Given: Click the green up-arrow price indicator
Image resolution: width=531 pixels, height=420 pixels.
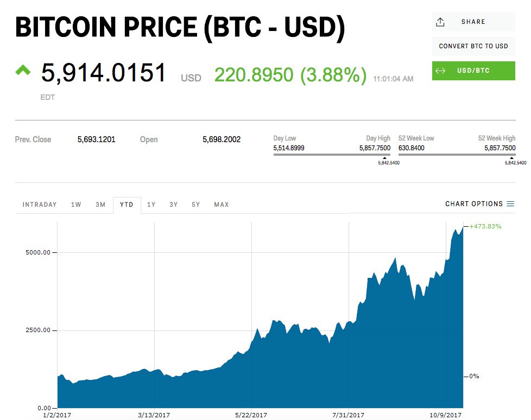Looking at the screenshot, I should click(23, 70).
